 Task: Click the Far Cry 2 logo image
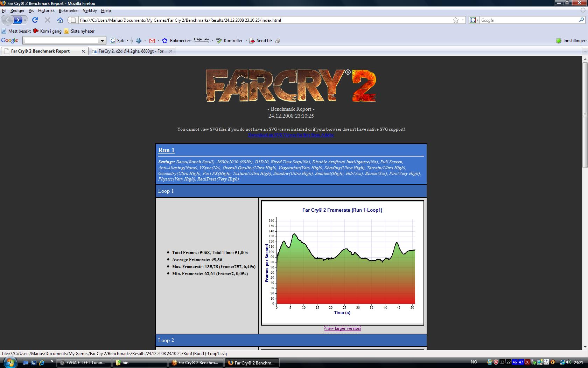pyautogui.click(x=291, y=86)
